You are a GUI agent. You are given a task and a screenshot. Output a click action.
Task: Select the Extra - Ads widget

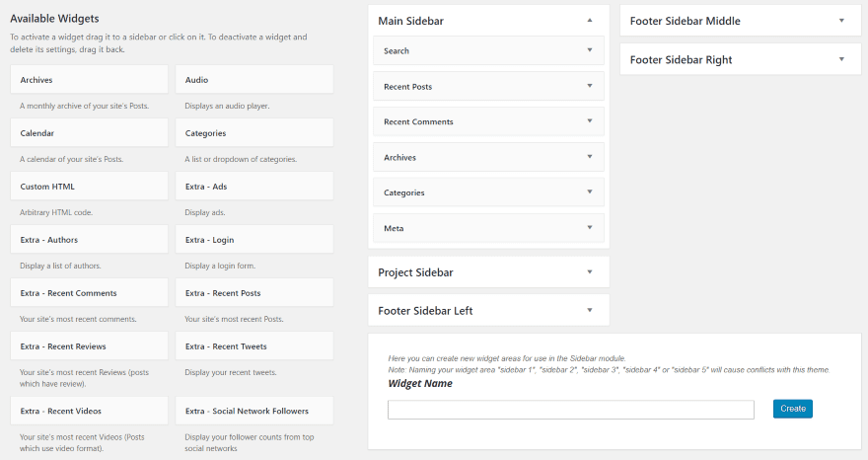tap(253, 187)
